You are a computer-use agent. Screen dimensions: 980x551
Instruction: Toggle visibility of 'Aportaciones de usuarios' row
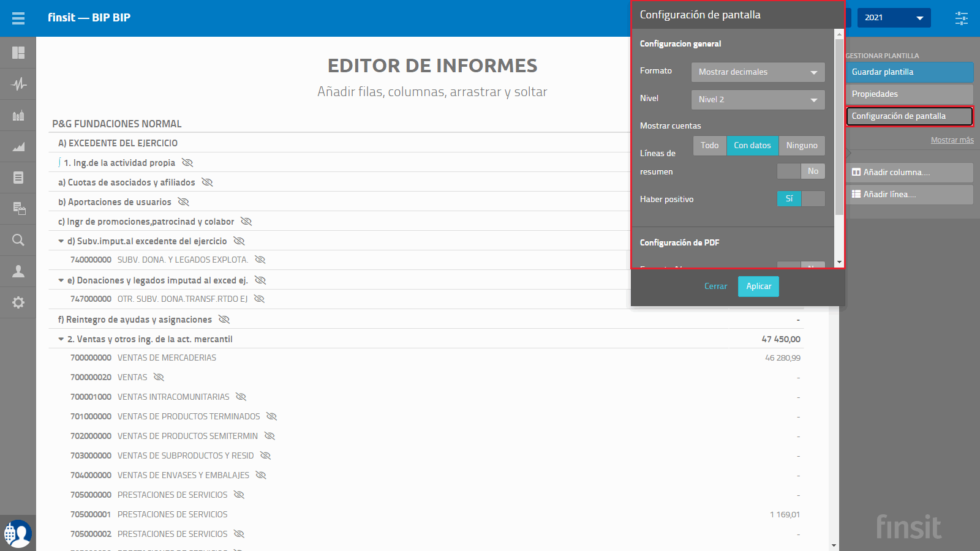coord(183,202)
